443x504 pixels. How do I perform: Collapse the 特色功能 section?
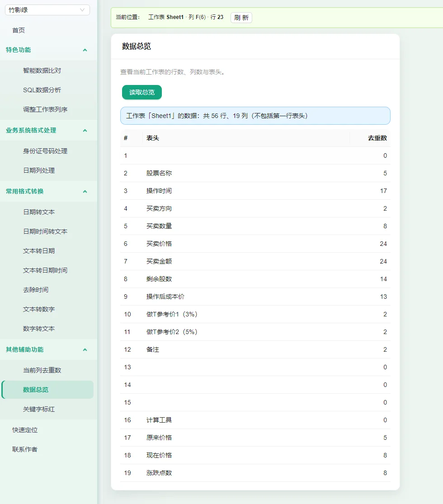pos(48,50)
